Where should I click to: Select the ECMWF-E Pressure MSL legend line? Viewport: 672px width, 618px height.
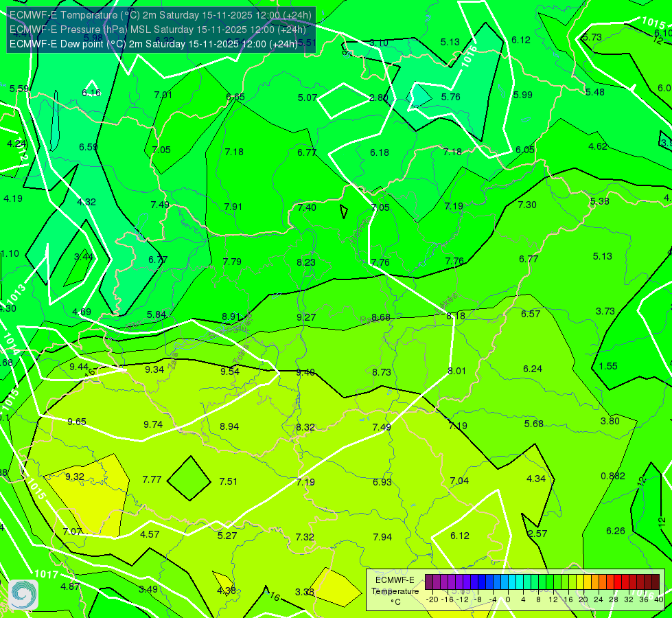(158, 30)
